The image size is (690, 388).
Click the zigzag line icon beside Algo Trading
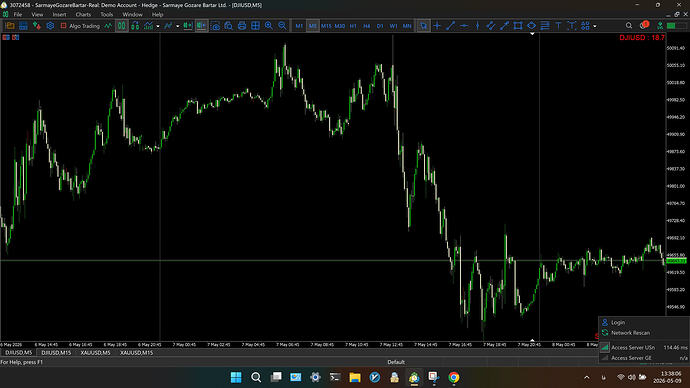coord(108,26)
